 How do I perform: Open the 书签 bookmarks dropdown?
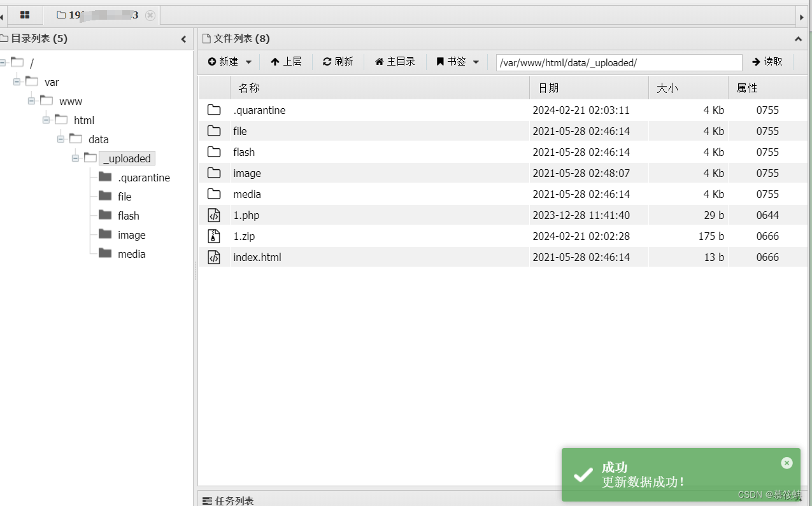pyautogui.click(x=457, y=62)
